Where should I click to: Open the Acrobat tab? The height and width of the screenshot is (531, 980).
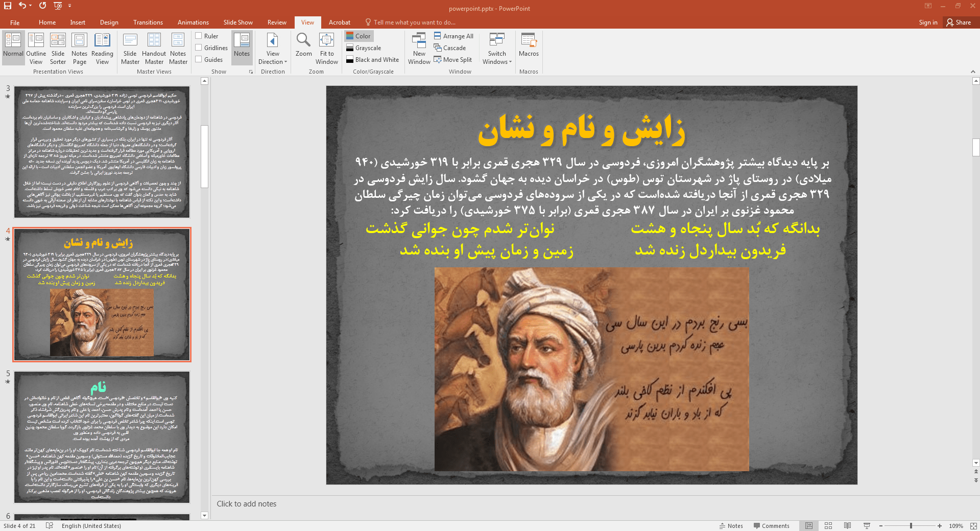[x=339, y=22]
